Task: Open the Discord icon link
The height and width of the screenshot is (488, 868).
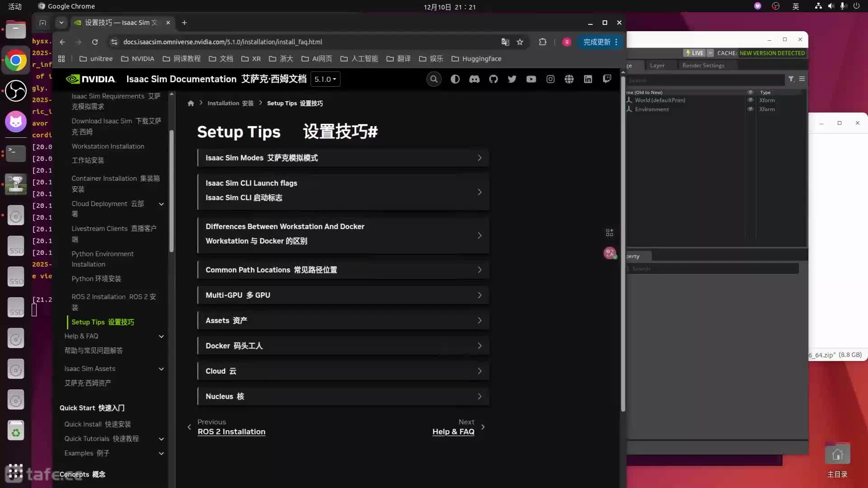Action: tap(474, 79)
